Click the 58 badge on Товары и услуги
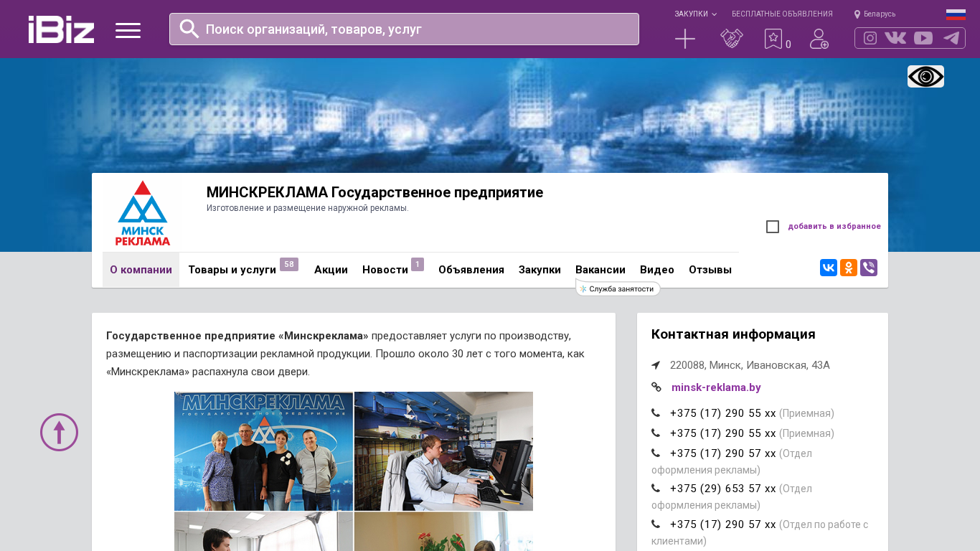 tap(289, 264)
